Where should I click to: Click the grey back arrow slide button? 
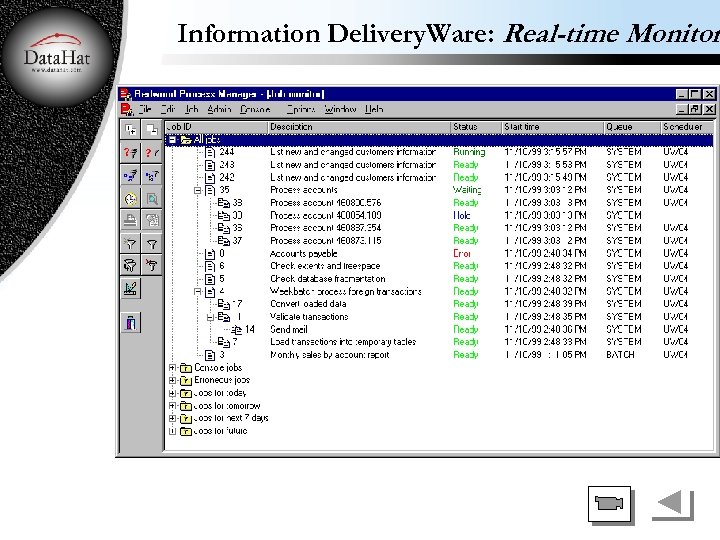tap(673, 504)
